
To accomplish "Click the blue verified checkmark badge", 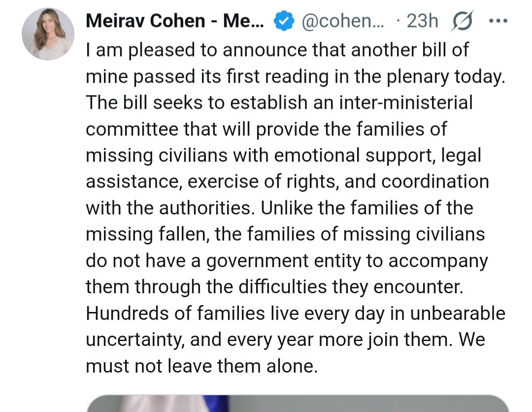I will tap(283, 22).
